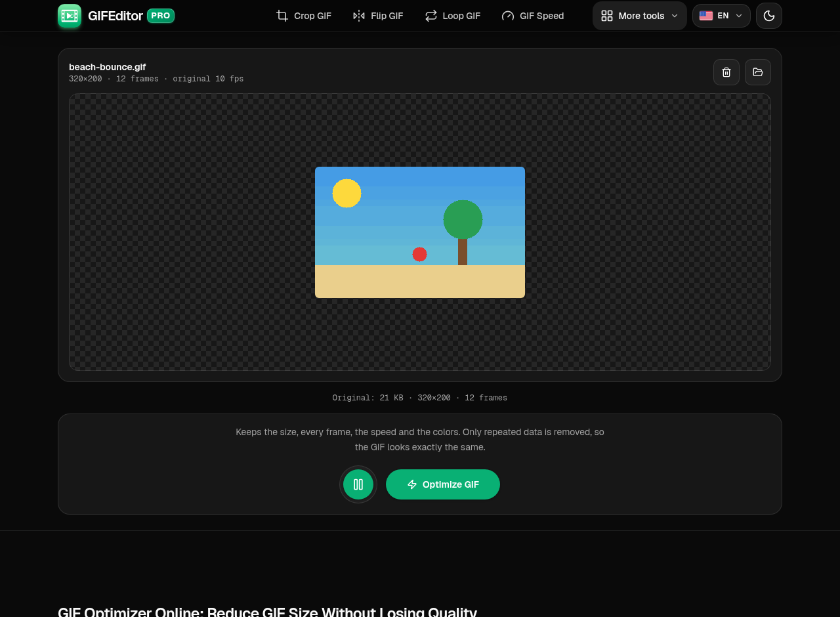
Task: Click the GIFEditor film logo icon
Action: coord(70,16)
